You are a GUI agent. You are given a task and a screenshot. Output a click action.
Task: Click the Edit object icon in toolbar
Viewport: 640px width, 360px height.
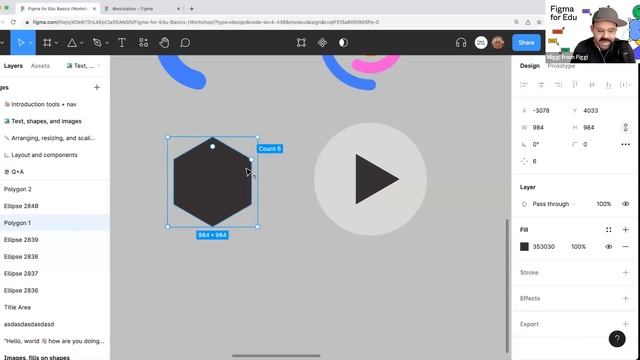pos(301,42)
